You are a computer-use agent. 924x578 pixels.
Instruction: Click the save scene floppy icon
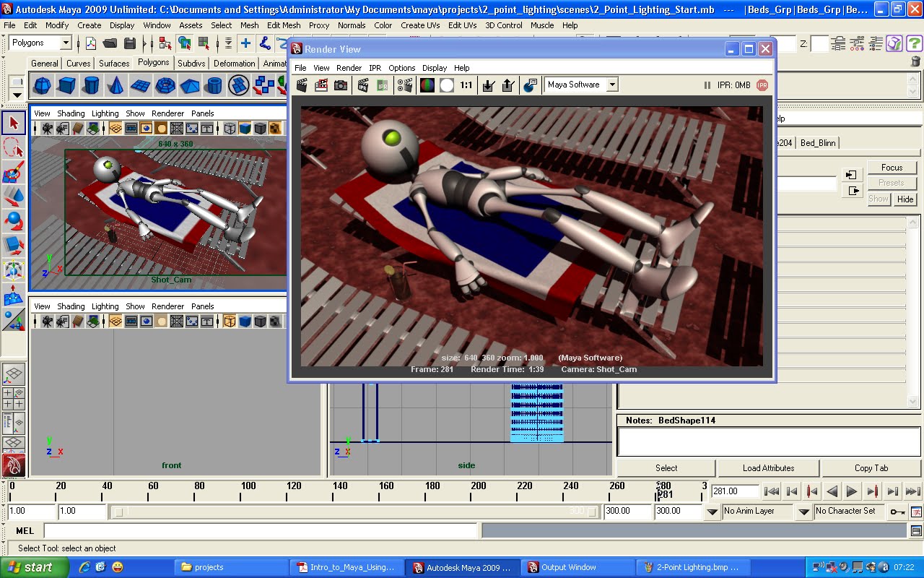tap(129, 43)
